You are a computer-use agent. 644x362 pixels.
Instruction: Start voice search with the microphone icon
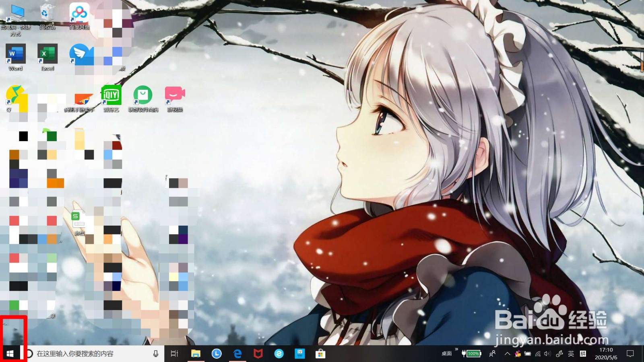(156, 354)
